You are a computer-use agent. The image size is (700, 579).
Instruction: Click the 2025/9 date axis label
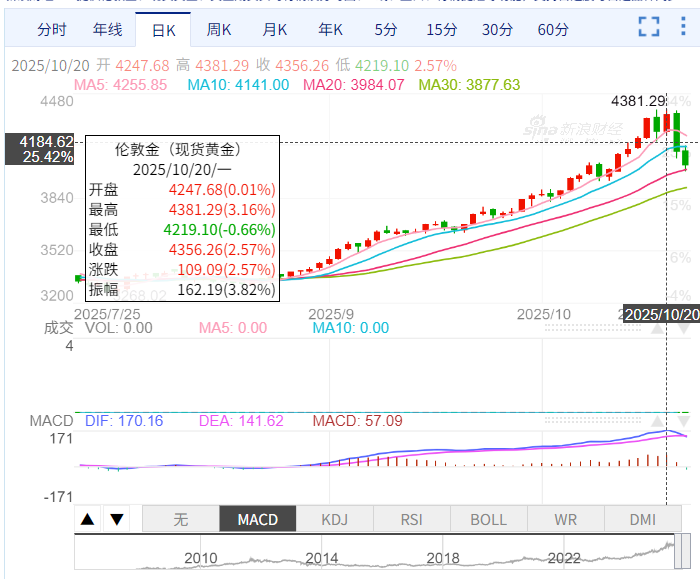pyautogui.click(x=330, y=314)
